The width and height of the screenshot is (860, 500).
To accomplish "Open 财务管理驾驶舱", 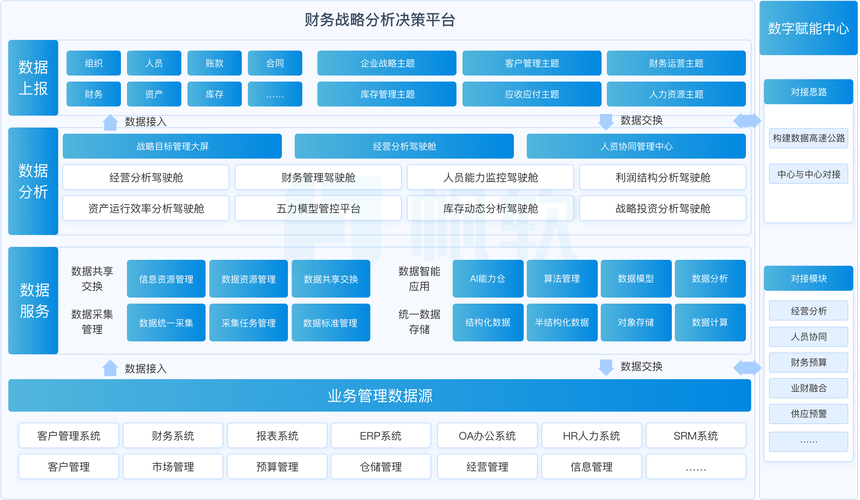I will 318,177.
